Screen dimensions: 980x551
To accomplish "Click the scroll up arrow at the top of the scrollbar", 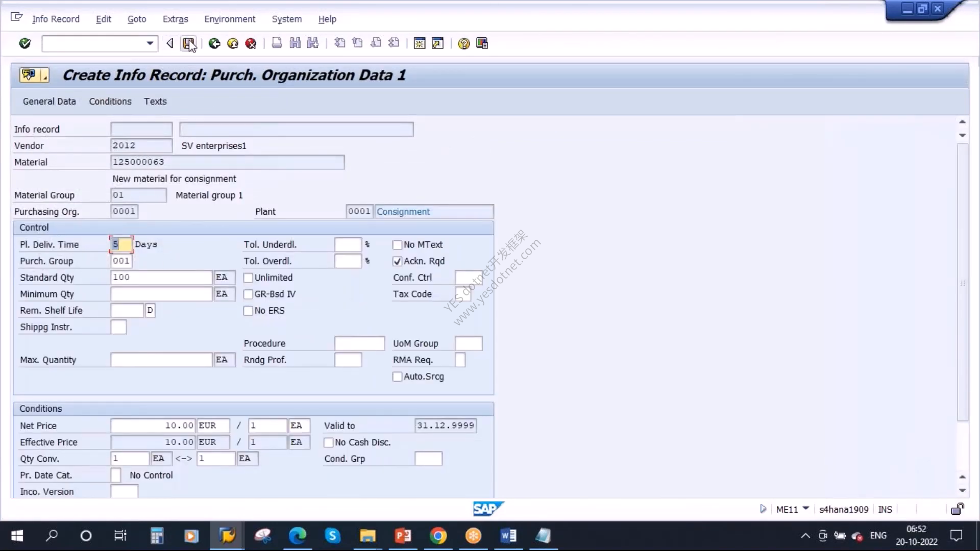I will tap(962, 122).
